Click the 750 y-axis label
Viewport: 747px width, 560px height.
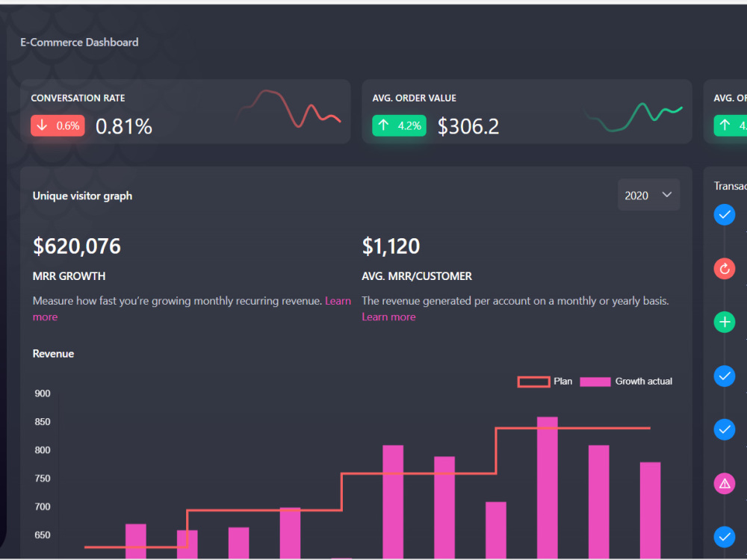43,479
